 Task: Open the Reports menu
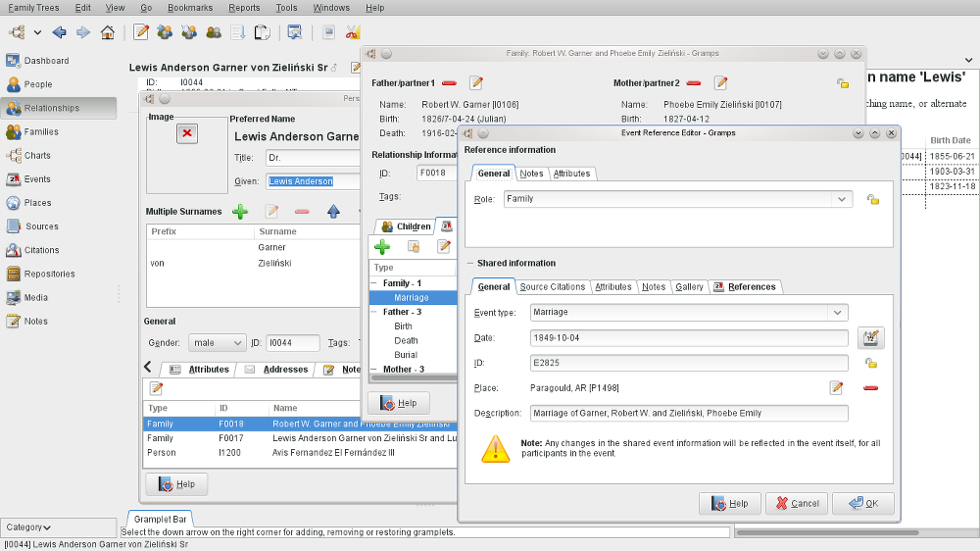[244, 8]
